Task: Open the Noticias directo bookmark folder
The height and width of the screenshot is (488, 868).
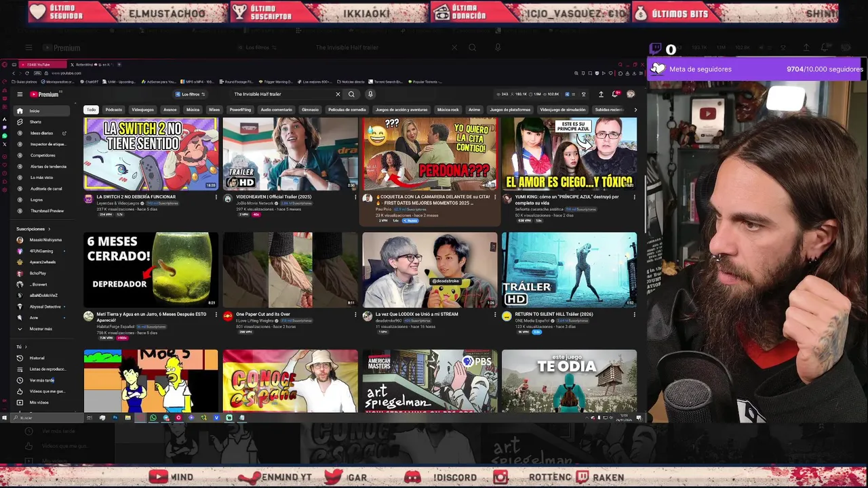Action: (x=350, y=81)
